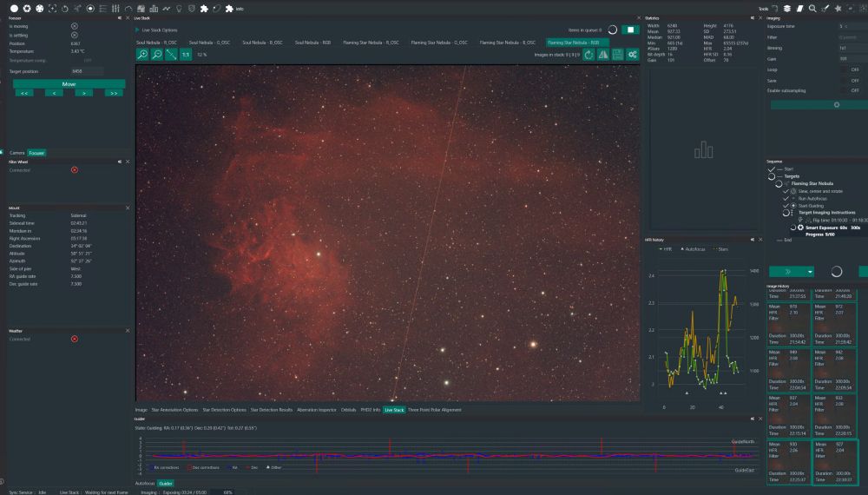
Task: Click the >> large step focuser button
Action: 114,93
